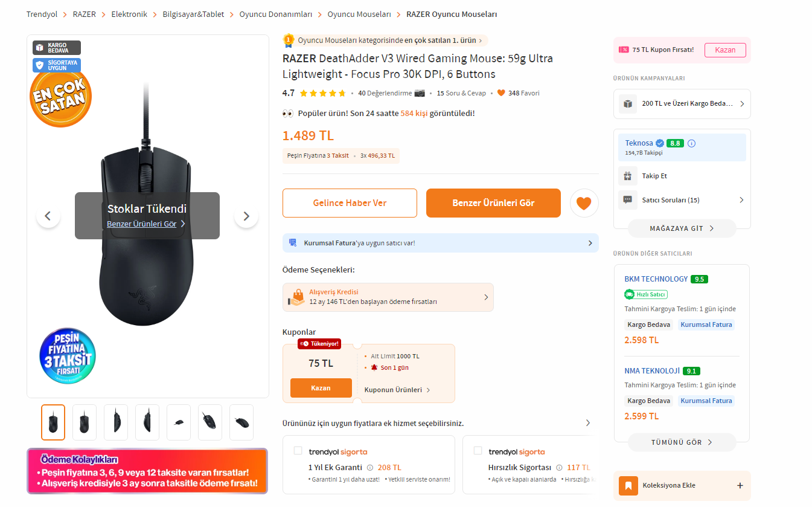Check the Hırsızlık Sigortası box

[x=478, y=451]
